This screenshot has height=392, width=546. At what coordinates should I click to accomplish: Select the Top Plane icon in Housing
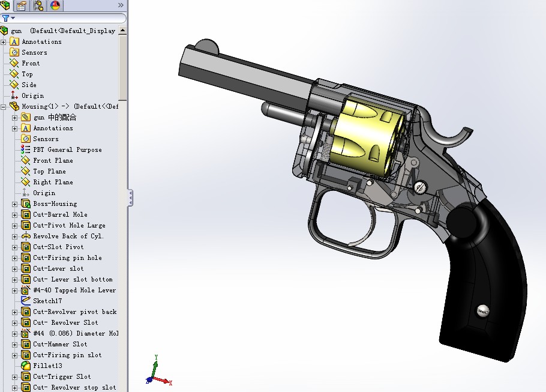(x=25, y=171)
